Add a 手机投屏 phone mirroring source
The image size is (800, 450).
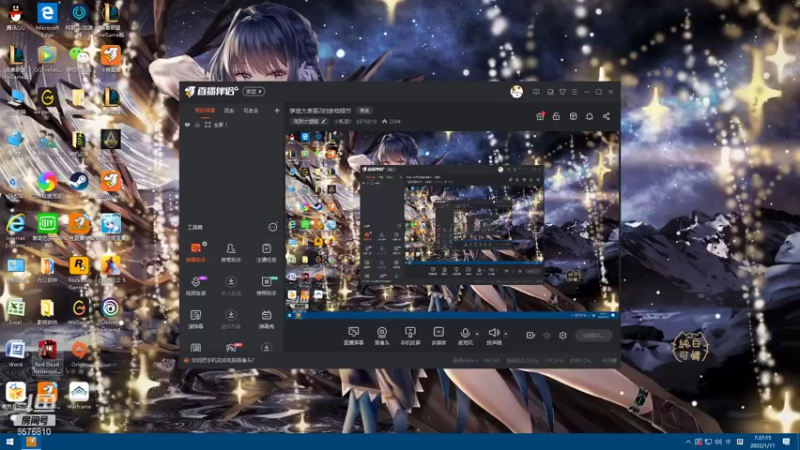coord(410,336)
